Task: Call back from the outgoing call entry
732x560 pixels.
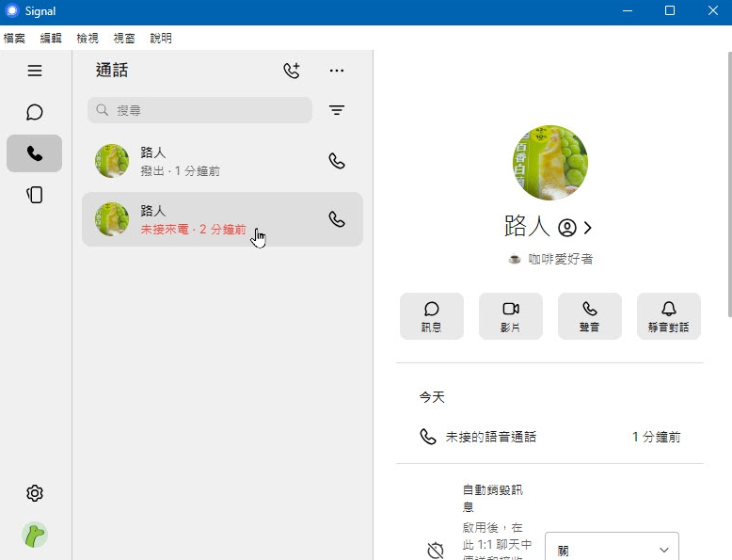Action: pyautogui.click(x=337, y=161)
